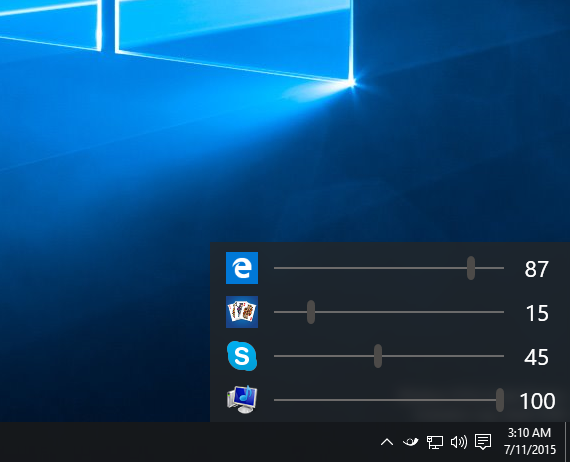The height and width of the screenshot is (462, 570).
Task: Click the system volume value 100
Action: [537, 401]
